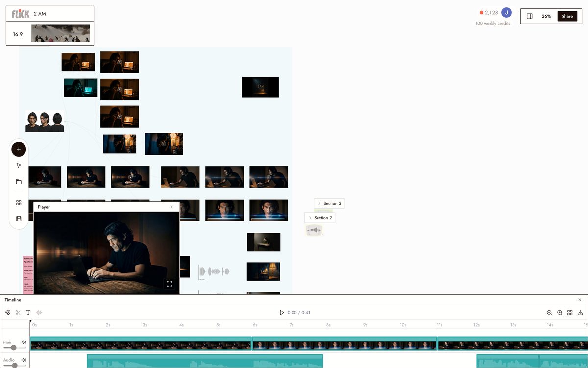Image resolution: width=588 pixels, height=368 pixels.
Task: Select the three-face character reference thumbnail
Action: tap(45, 122)
